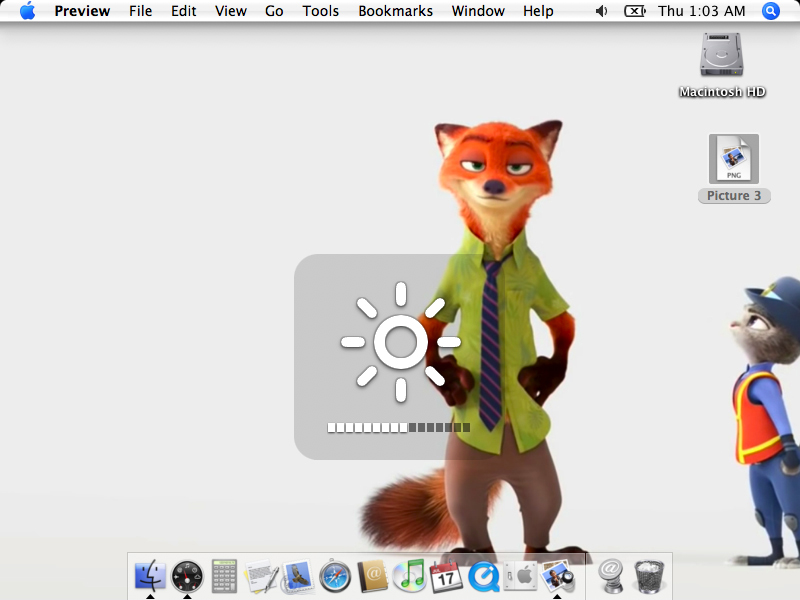Open the Window menu
This screenshot has width=800, height=600.
tap(478, 11)
